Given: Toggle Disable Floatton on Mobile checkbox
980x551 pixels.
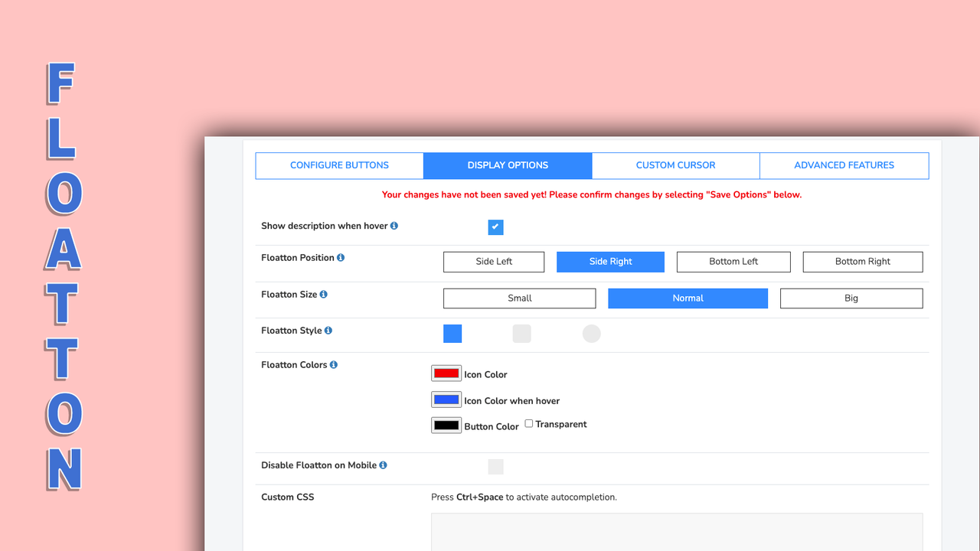Looking at the screenshot, I should coord(495,467).
